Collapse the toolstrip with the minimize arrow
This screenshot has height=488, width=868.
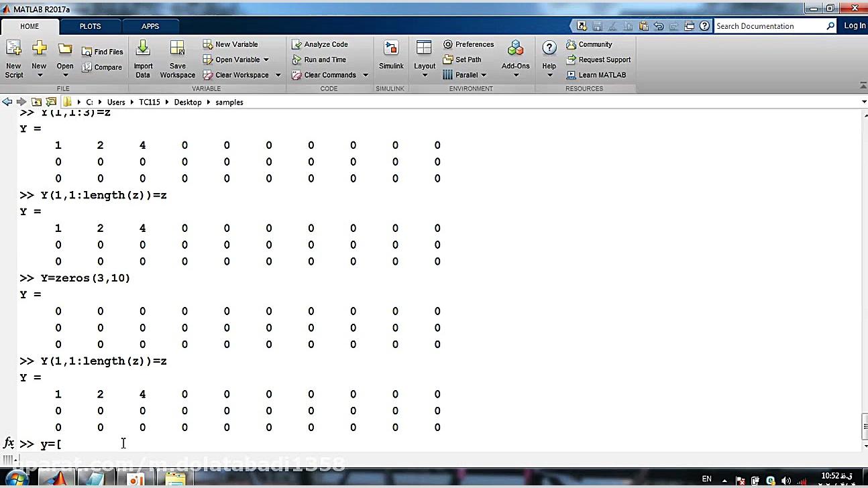click(x=863, y=86)
